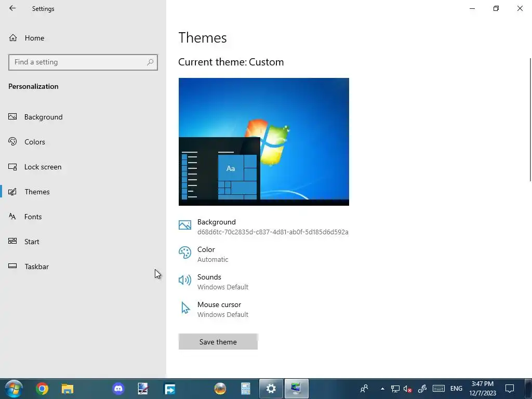This screenshot has height=399, width=532.
Task: Click the Save theme button
Action: tap(218, 342)
